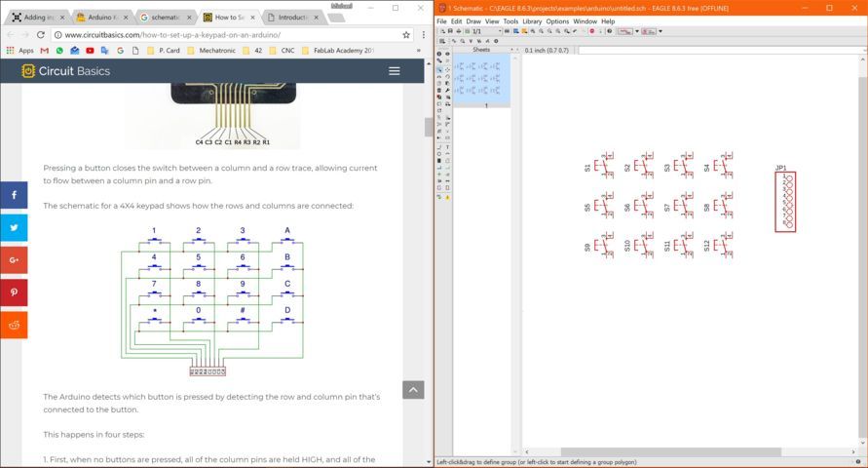Select the Group tool in EAGLE toolbar
This screenshot has height=468, width=868.
(x=439, y=70)
